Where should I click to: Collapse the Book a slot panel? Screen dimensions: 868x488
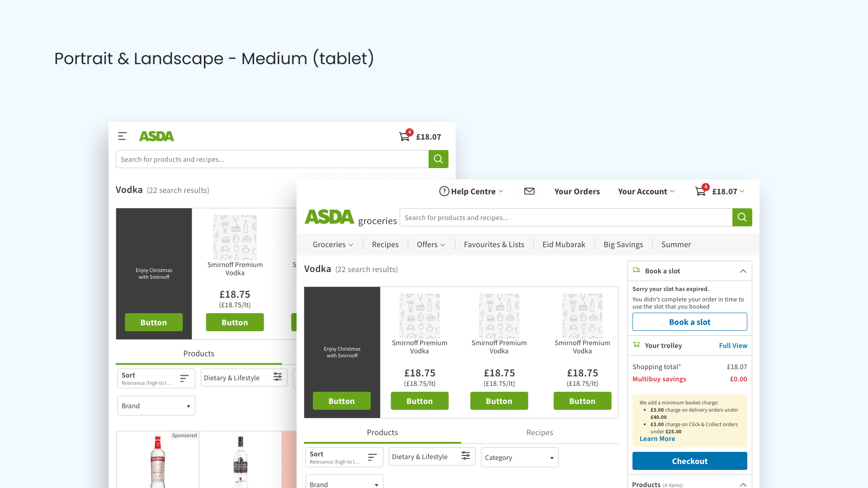(743, 271)
